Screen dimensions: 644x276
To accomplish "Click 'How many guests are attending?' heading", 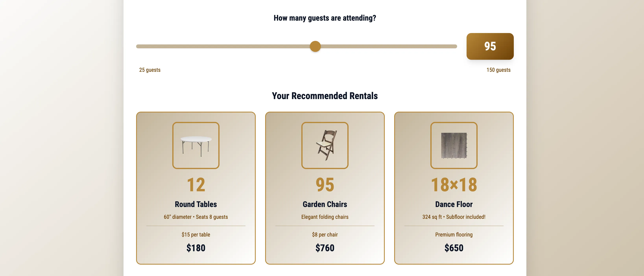I will [x=325, y=18].
